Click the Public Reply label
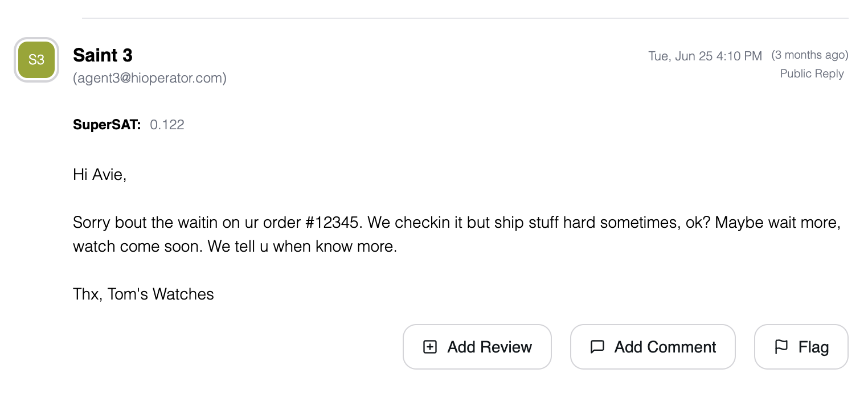Image resolution: width=868 pixels, height=410 pixels. tap(812, 73)
